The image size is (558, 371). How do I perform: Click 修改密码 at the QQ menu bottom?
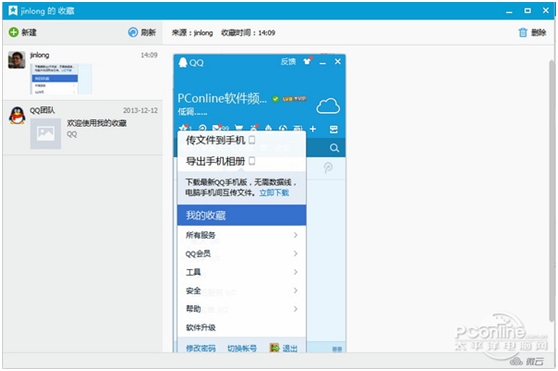pos(201,348)
